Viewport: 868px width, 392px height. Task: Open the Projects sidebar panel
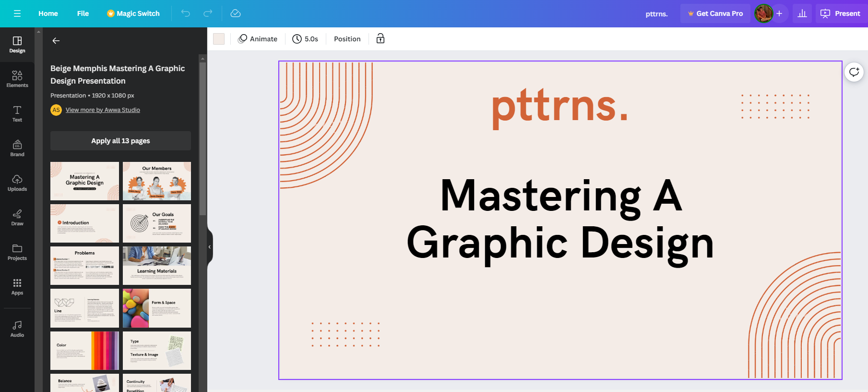[x=17, y=252]
